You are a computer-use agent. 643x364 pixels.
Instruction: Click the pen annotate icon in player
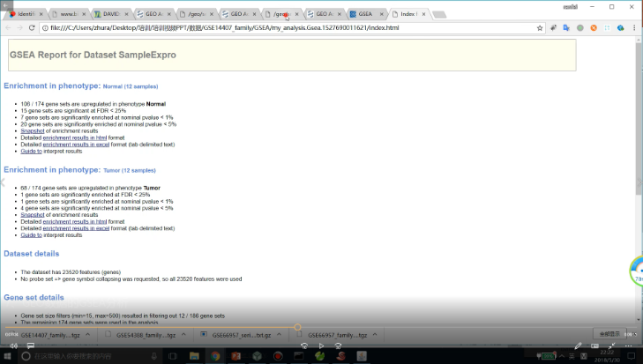pyautogui.click(x=578, y=346)
